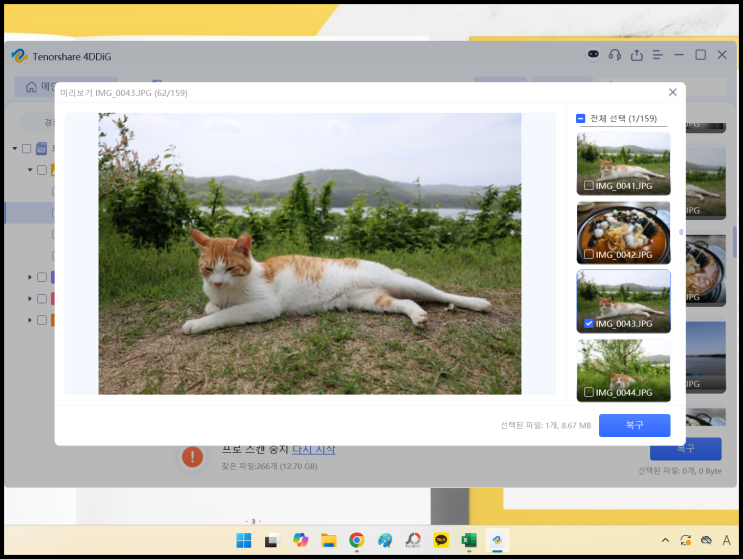The width and height of the screenshot is (743, 559).
Task: Check the IMG_0041.JPG checkbox
Action: pos(589,185)
